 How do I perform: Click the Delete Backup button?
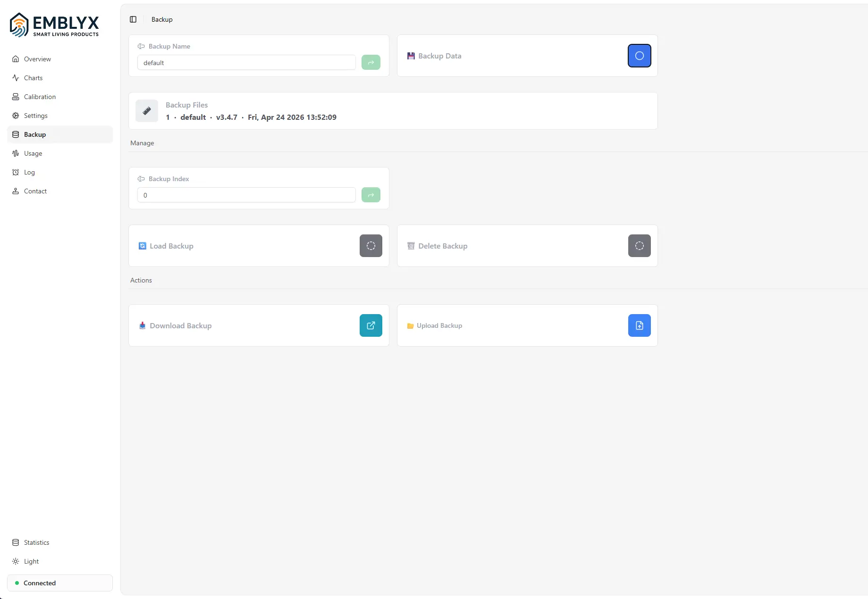tap(640, 246)
